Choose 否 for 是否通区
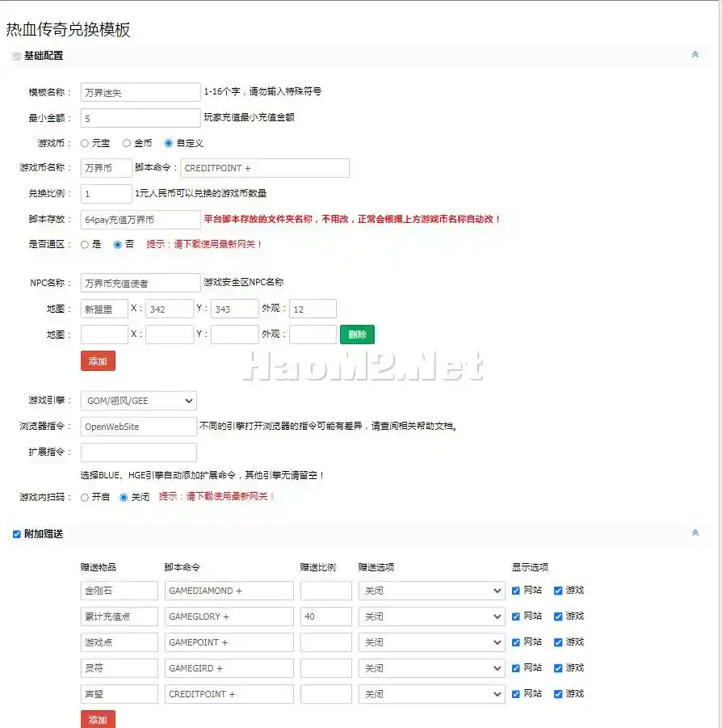The height and width of the screenshot is (728, 722). click(118, 245)
